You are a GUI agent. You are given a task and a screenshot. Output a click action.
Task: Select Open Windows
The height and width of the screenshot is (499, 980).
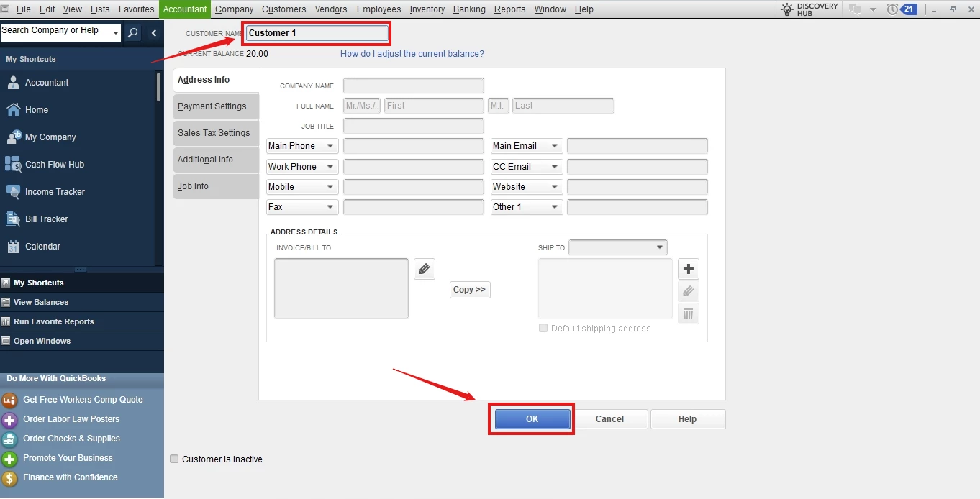coord(82,341)
